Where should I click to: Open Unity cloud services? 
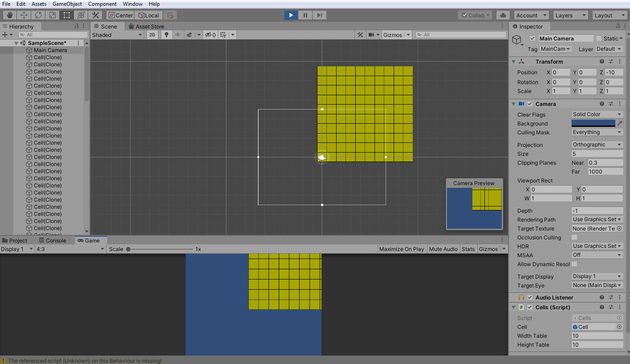point(503,15)
